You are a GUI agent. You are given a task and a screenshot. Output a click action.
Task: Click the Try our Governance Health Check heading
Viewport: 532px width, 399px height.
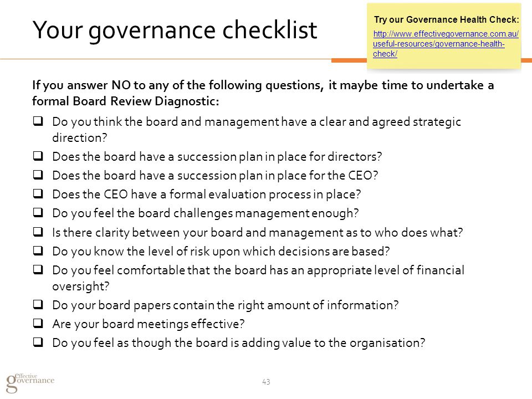click(x=447, y=20)
